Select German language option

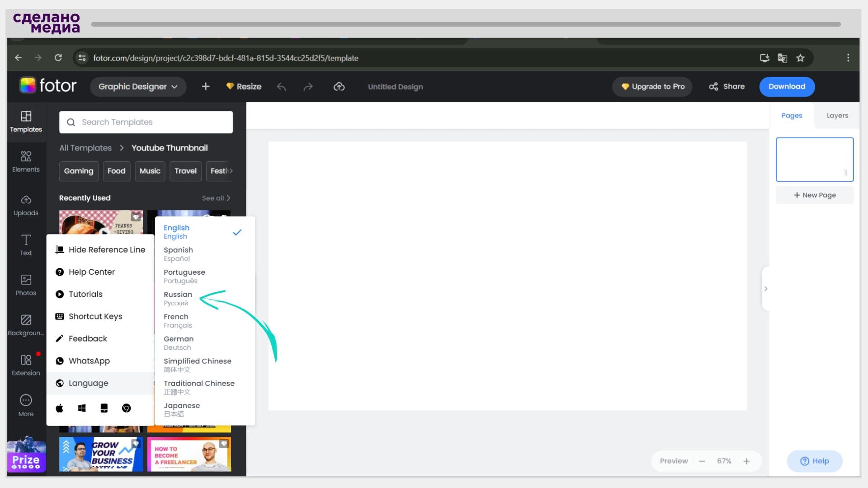pos(204,343)
